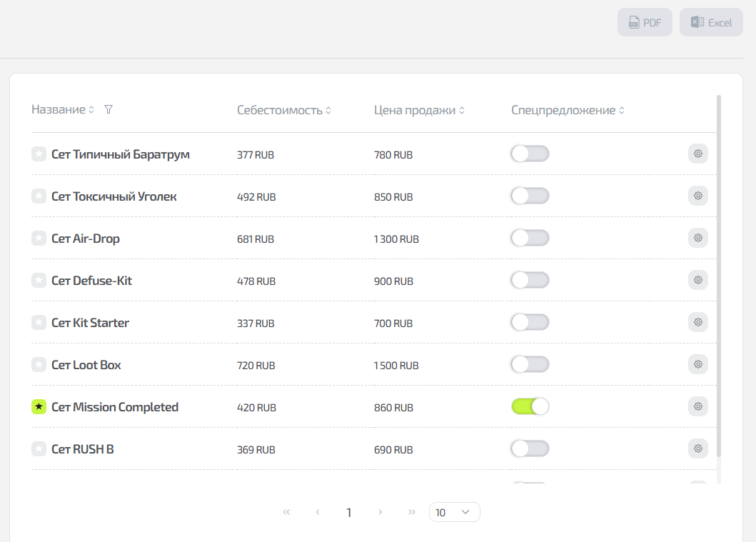Click the filter funnel icon beside Название
Image resolution: width=756 pixels, height=542 pixels.
(x=109, y=110)
